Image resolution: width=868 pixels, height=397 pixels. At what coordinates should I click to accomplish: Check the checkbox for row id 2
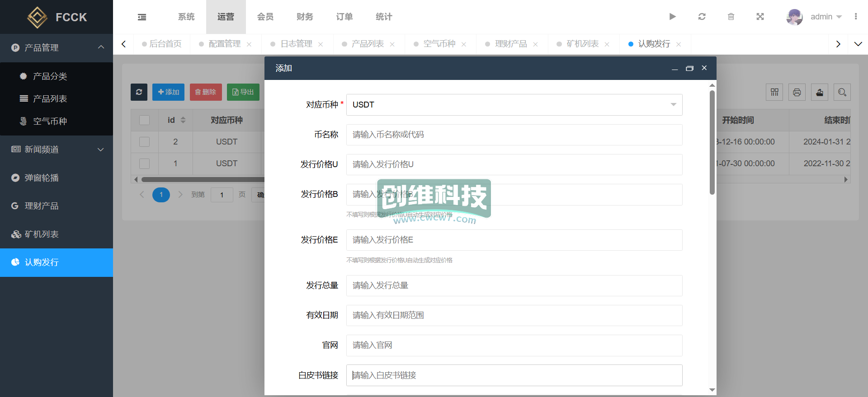click(145, 142)
